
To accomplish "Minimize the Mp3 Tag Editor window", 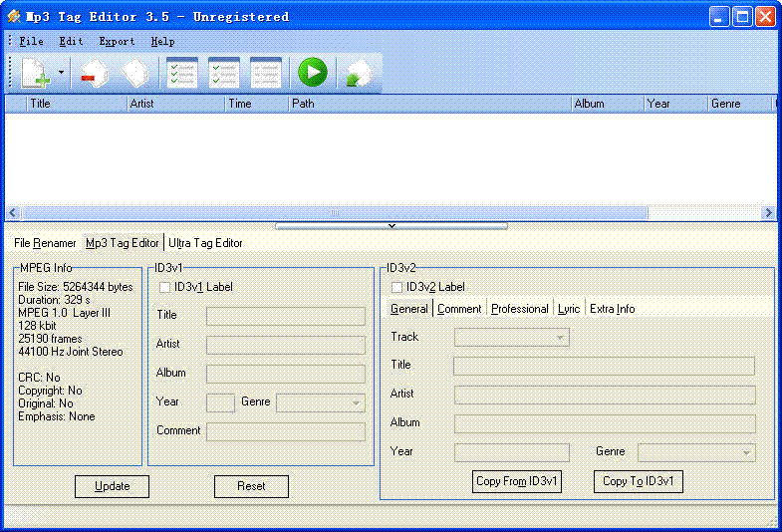I will pos(718,17).
